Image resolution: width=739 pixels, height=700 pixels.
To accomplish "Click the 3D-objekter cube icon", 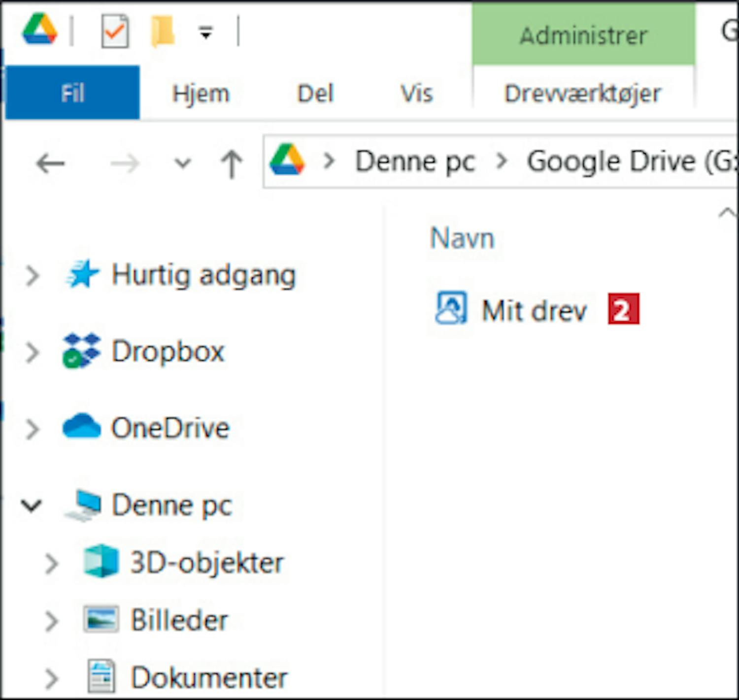I will pos(101,562).
